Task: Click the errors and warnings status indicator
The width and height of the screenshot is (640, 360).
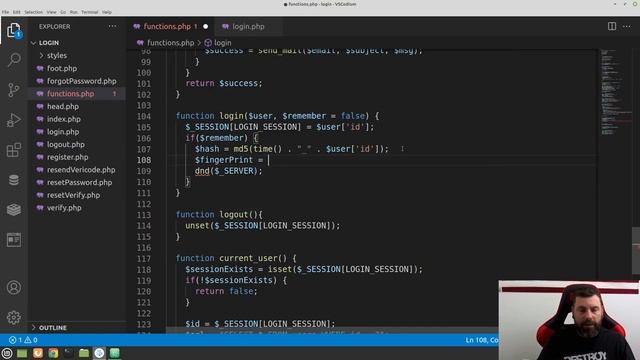Action: coord(23,340)
